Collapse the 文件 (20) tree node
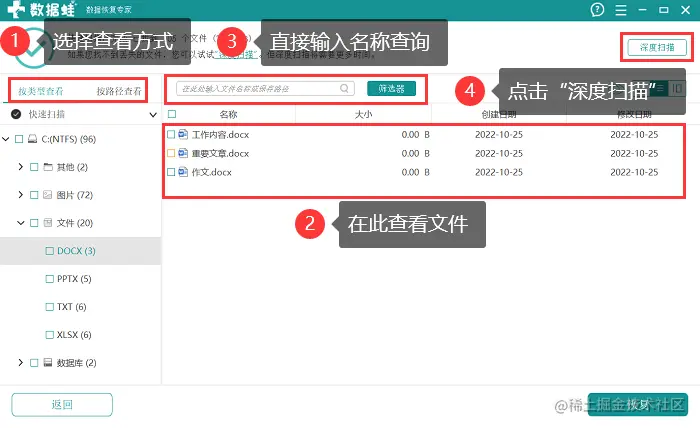Image resolution: width=700 pixels, height=428 pixels. pos(21,223)
